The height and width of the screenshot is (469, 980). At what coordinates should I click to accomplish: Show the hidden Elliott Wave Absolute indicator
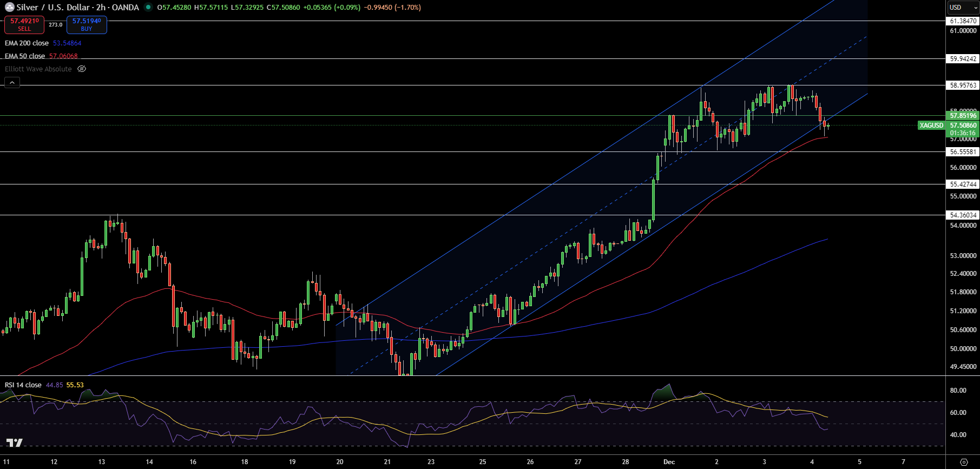coord(82,69)
